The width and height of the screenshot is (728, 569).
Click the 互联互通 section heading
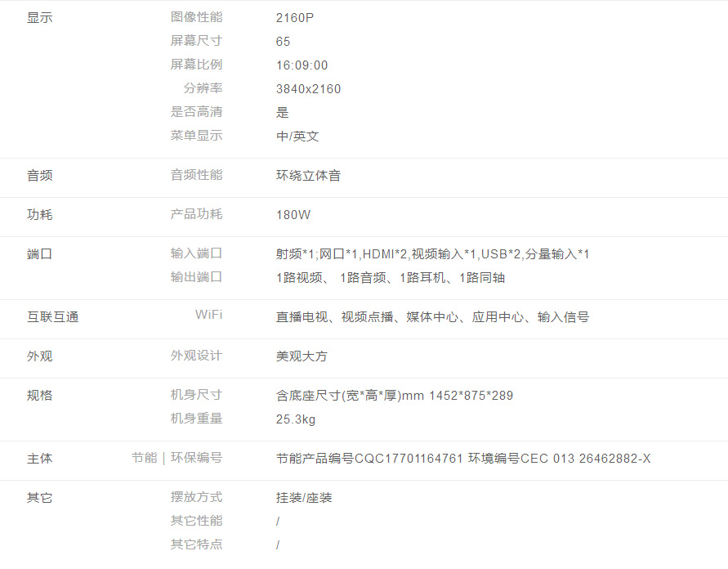pyautogui.click(x=52, y=317)
